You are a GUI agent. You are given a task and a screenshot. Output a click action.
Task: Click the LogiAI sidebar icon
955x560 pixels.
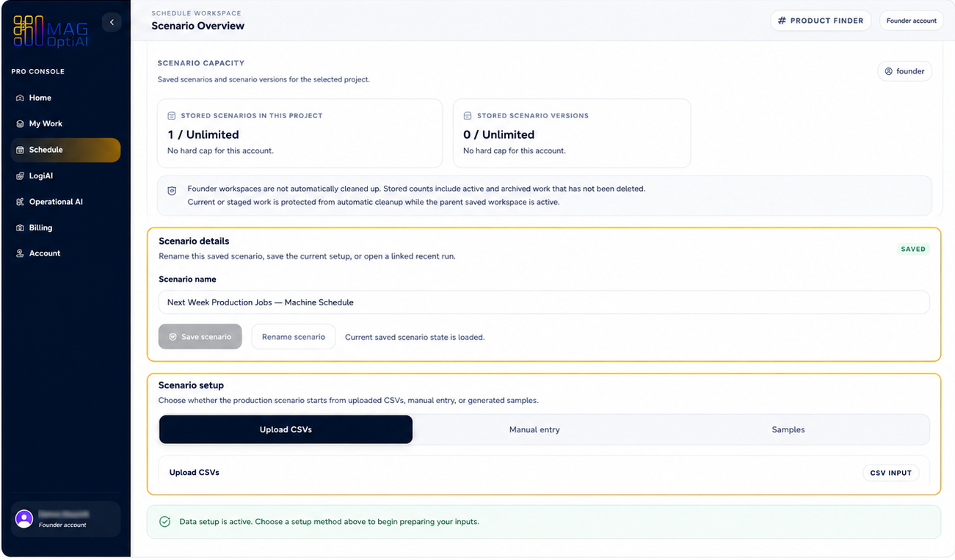click(20, 176)
